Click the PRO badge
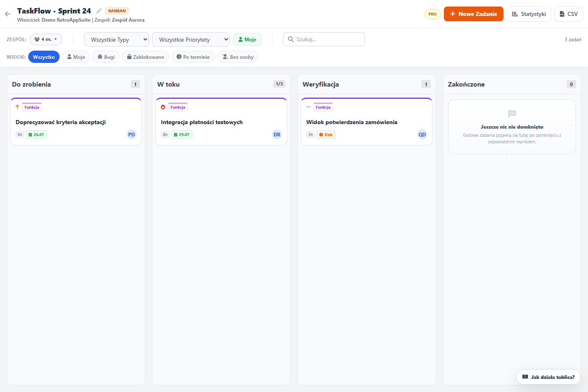 [432, 14]
